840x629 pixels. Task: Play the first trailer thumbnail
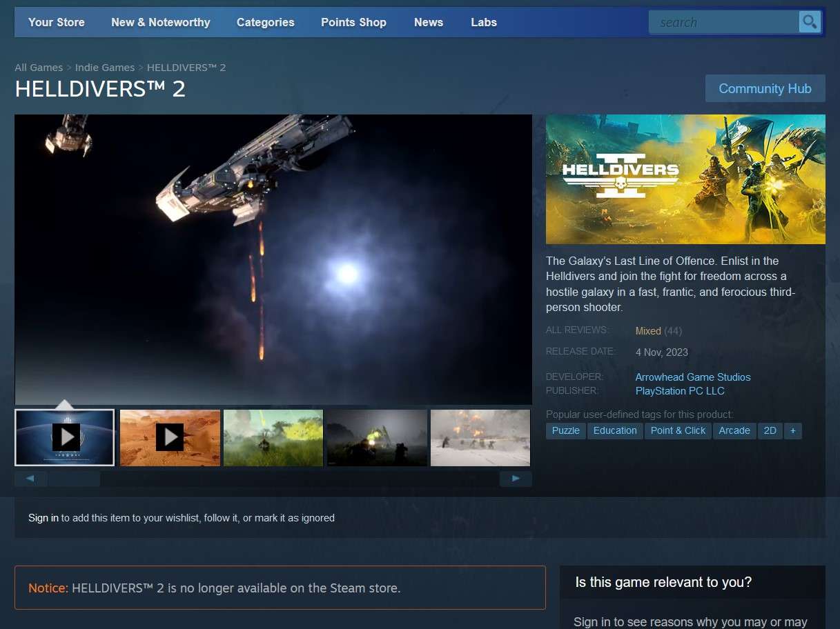pyautogui.click(x=65, y=437)
